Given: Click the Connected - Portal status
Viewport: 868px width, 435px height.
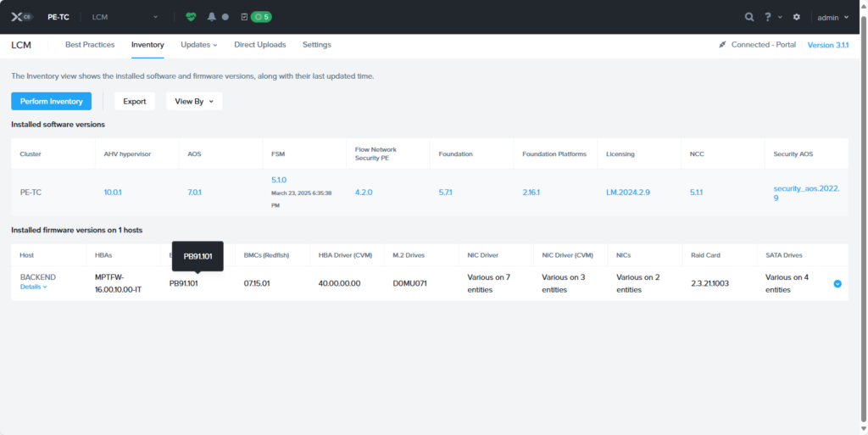Looking at the screenshot, I should [757, 45].
